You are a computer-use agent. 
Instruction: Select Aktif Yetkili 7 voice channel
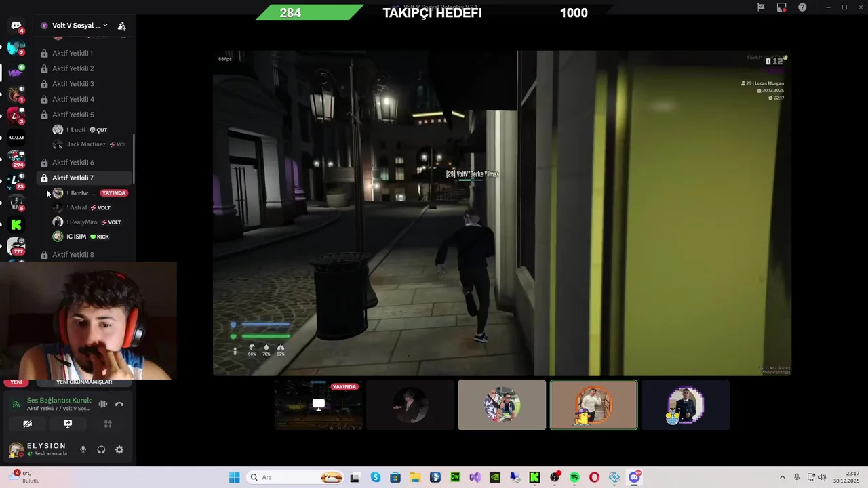84,178
